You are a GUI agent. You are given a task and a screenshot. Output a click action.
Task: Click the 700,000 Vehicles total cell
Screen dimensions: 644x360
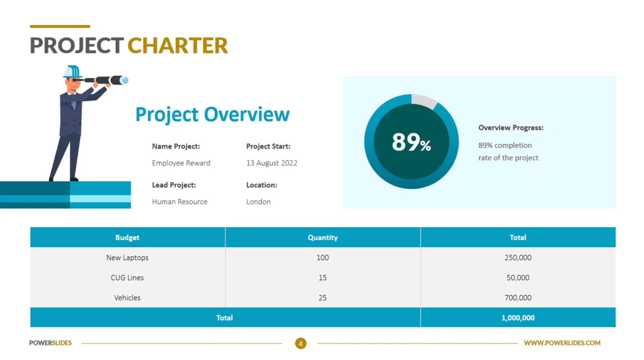click(518, 298)
